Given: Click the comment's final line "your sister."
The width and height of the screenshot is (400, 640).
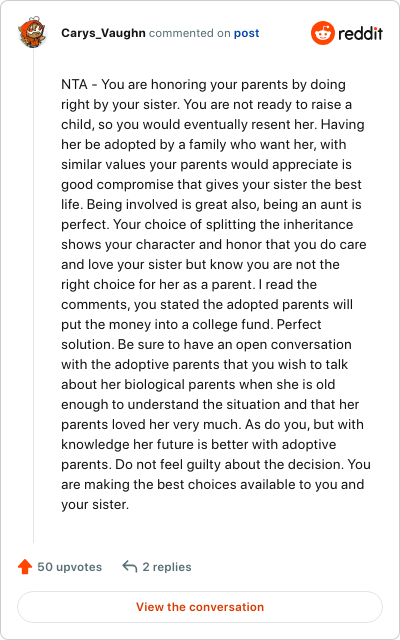Looking at the screenshot, I should click(95, 504).
